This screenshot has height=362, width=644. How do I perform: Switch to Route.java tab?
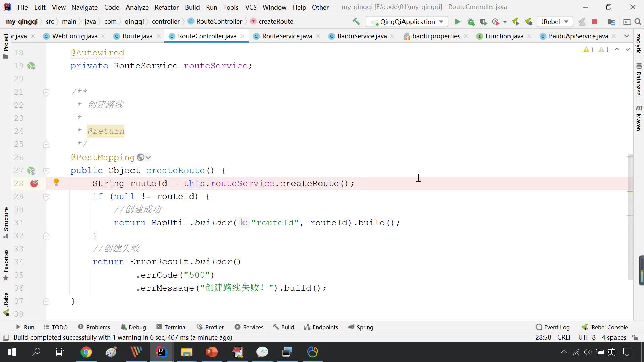[137, 36]
